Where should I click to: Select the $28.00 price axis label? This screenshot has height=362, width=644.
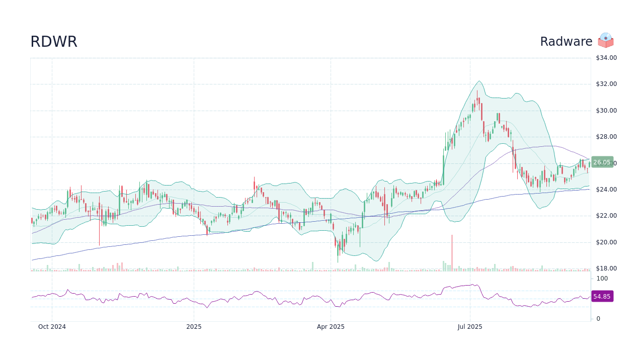pyautogui.click(x=606, y=137)
